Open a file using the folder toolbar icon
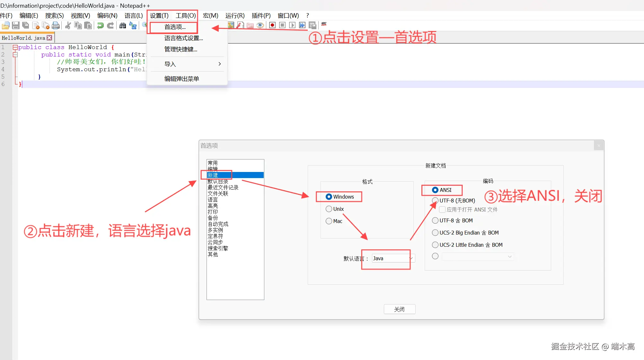Image resolution: width=644 pixels, height=360 pixels. [x=5, y=25]
